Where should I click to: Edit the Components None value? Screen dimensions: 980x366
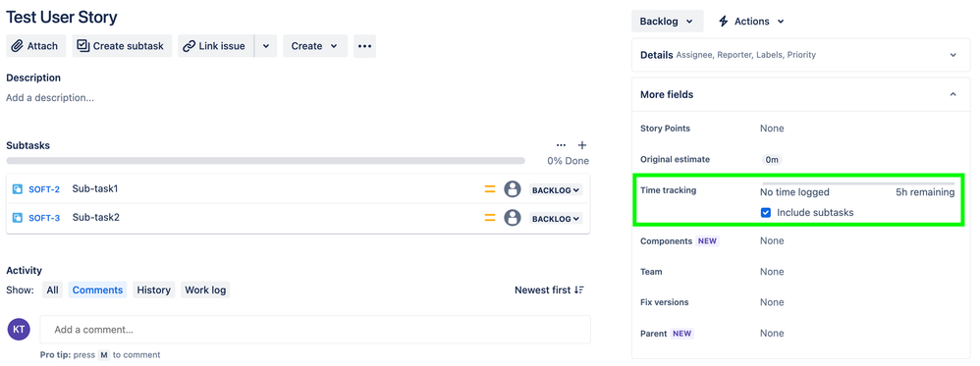[772, 240]
